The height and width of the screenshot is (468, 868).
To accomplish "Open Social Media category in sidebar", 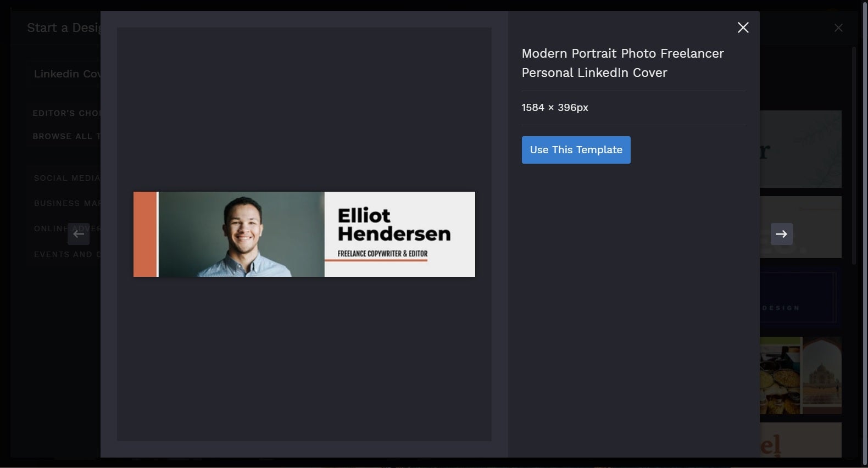I will (67, 178).
